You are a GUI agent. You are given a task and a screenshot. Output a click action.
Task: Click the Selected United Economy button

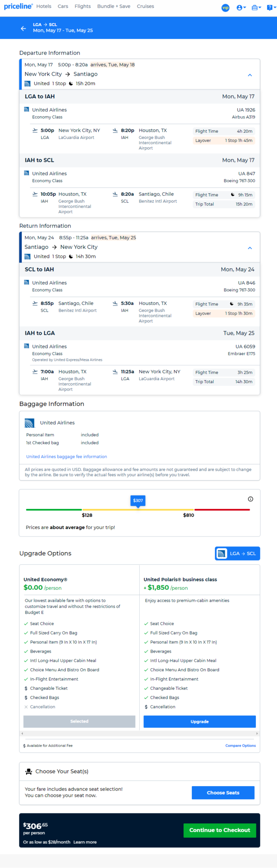coord(79,721)
